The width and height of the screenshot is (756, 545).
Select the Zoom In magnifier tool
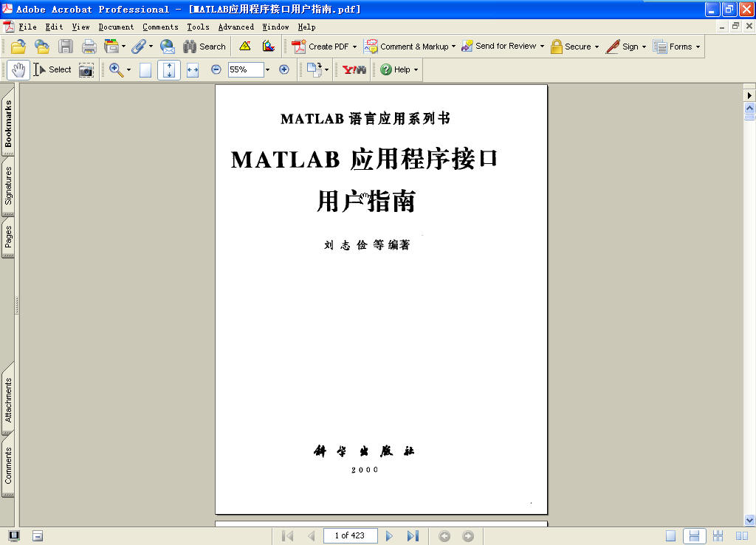coord(116,70)
